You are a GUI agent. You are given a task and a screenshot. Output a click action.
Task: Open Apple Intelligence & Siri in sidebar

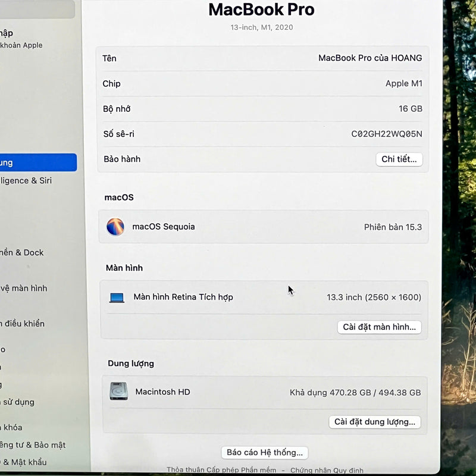click(x=27, y=181)
